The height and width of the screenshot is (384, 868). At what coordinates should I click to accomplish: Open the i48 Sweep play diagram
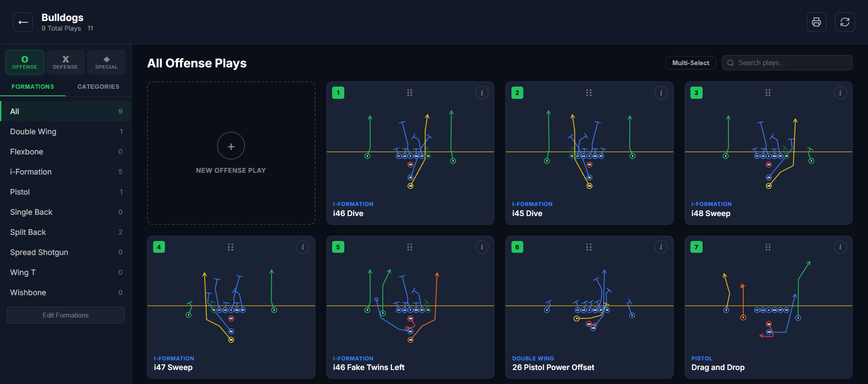click(769, 149)
